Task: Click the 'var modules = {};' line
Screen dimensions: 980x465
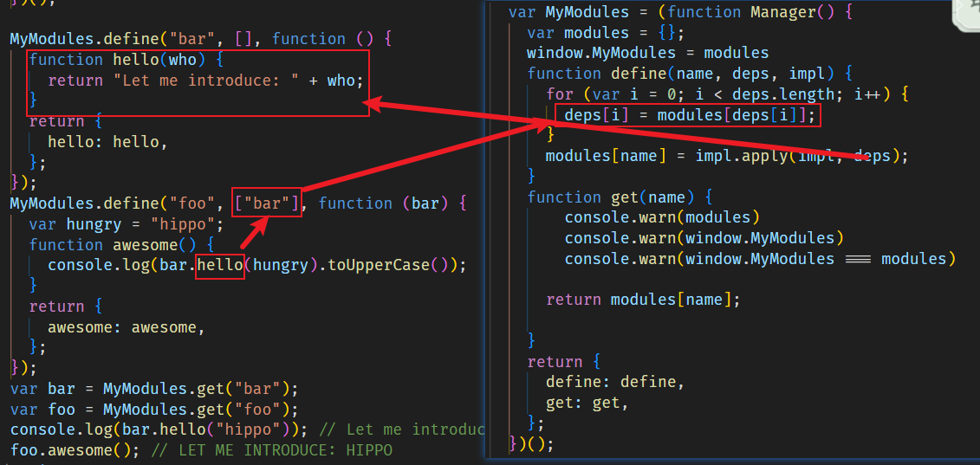Action: [605, 33]
